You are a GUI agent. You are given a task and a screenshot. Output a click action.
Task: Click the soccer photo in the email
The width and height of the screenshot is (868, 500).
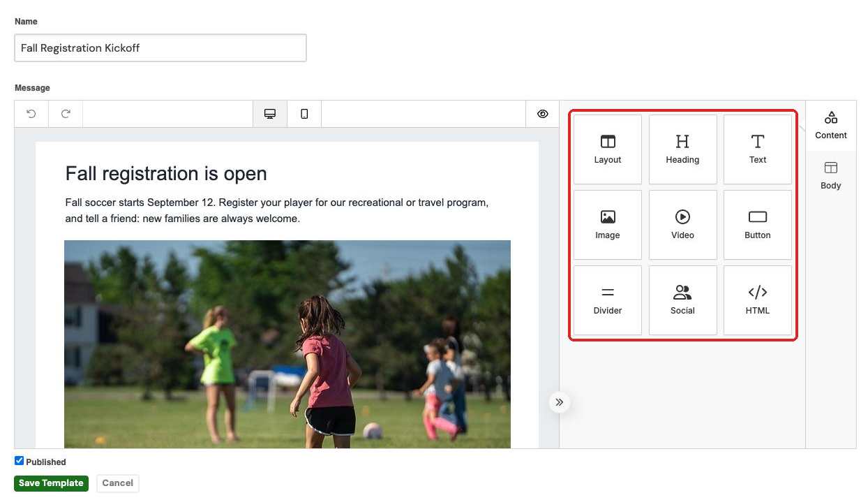287,344
